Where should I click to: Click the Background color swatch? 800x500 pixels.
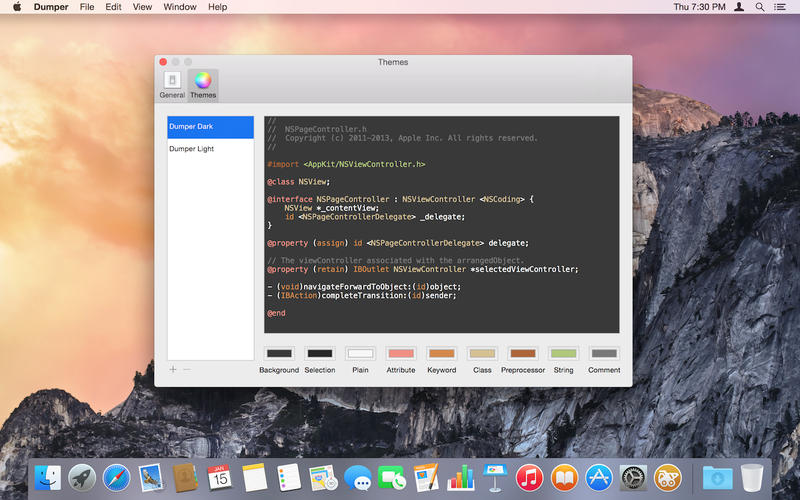[279, 353]
